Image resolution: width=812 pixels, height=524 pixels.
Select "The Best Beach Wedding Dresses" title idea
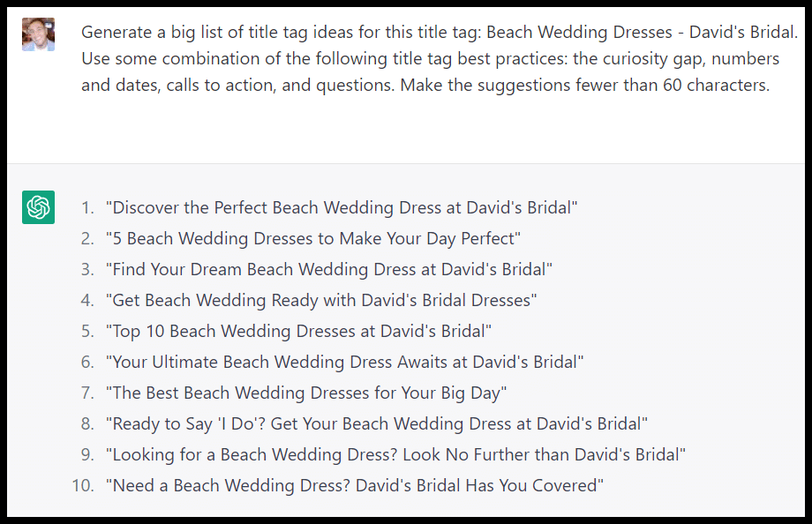[x=306, y=393]
